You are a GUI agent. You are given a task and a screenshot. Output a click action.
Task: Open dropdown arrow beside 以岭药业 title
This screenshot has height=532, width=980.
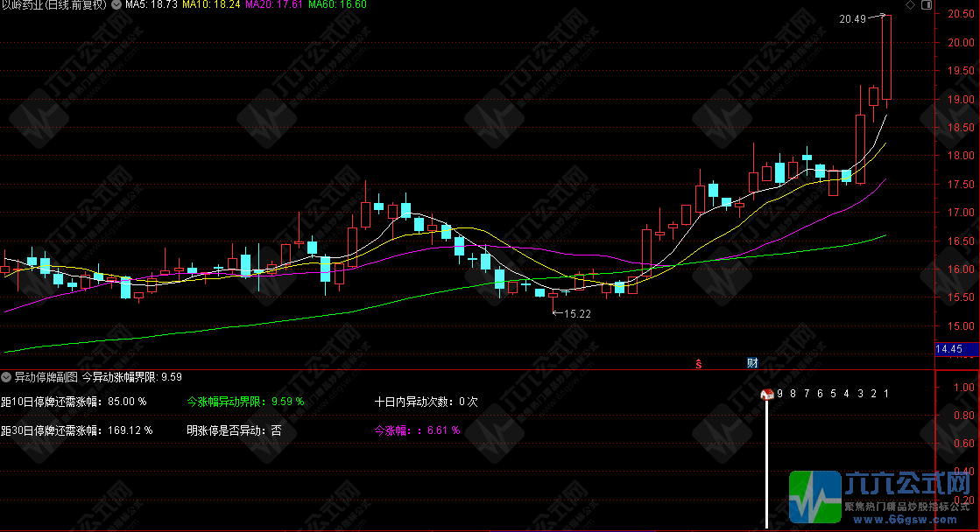point(116,5)
